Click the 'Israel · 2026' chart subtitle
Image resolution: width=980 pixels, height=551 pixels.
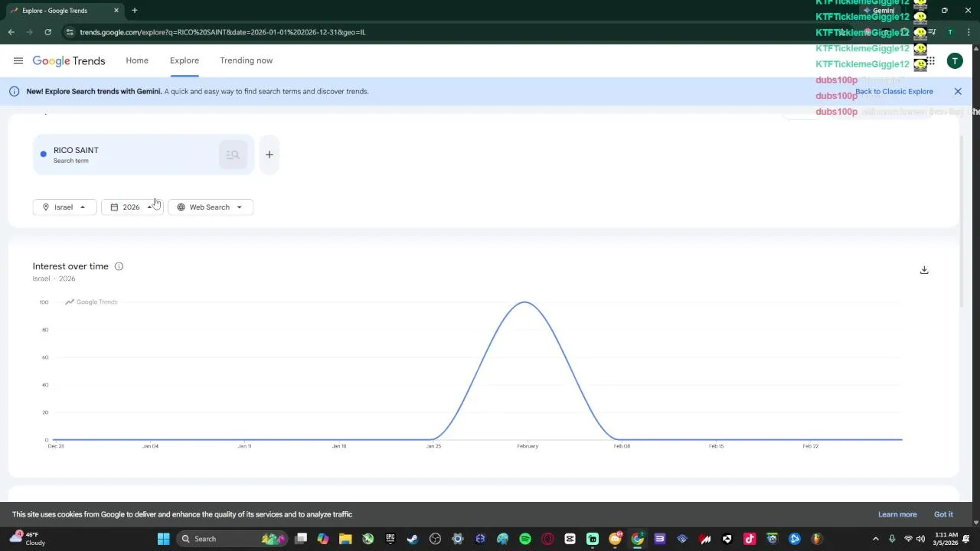click(54, 279)
